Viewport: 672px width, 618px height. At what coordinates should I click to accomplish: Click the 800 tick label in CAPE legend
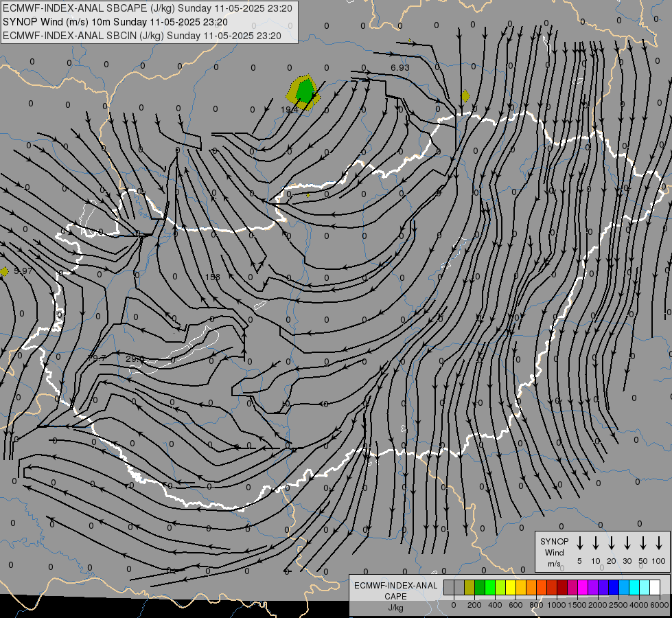pos(536,605)
